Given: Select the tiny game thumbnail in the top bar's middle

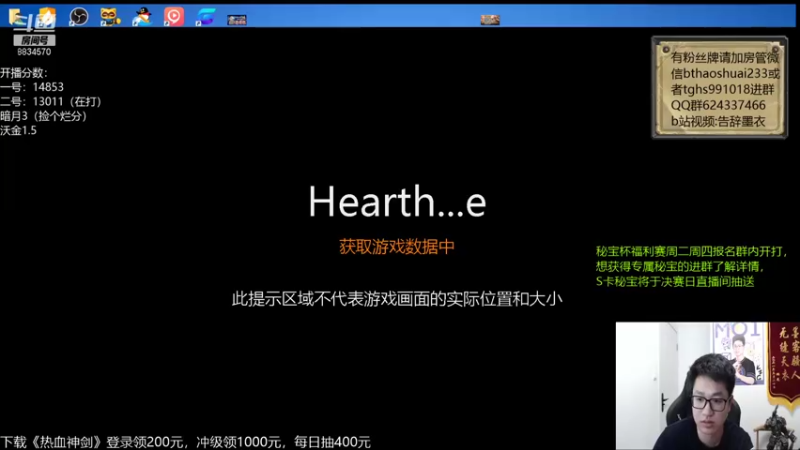Looking at the screenshot, I should point(490,20).
